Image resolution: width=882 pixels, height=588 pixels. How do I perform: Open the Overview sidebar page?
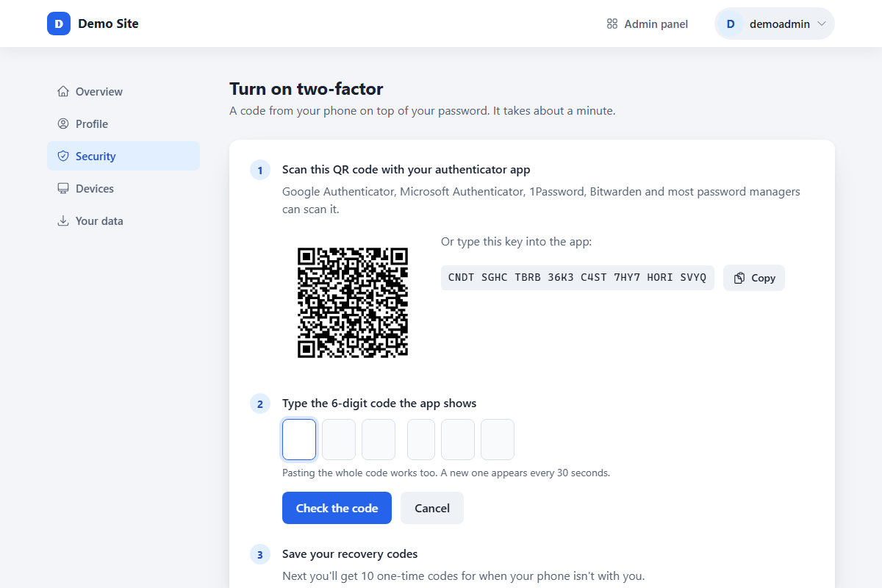point(123,92)
